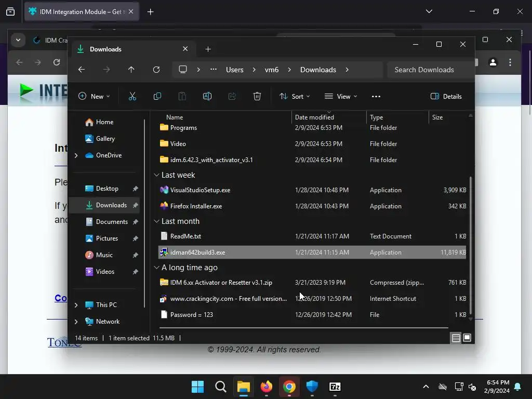Screen dimensions: 532x399
Task: Open the See more ellipsis menu
Action: coord(376,96)
